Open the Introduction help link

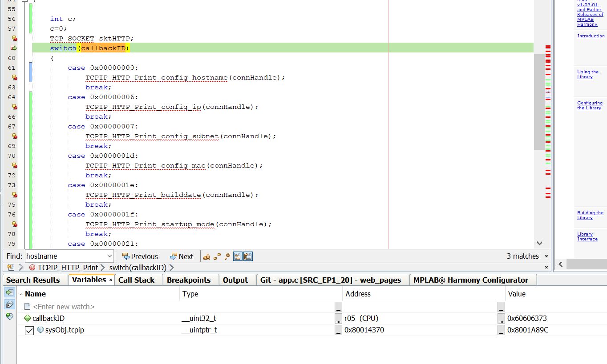point(591,36)
